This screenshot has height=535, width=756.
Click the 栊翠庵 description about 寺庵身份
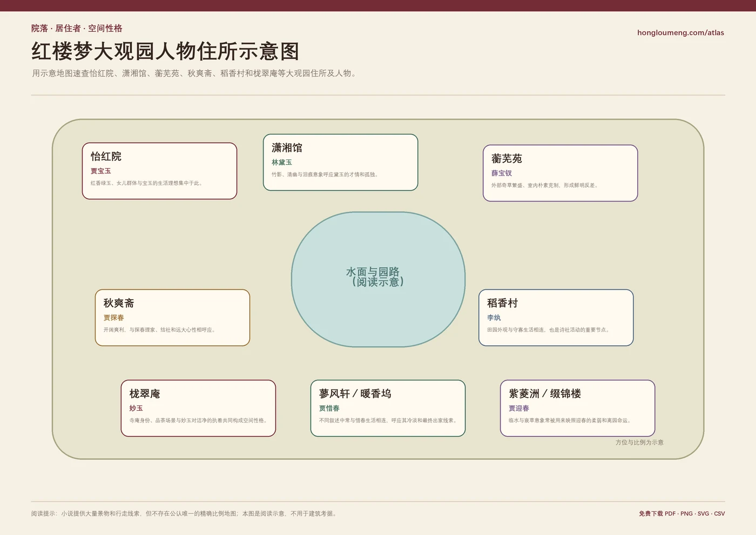(x=199, y=420)
